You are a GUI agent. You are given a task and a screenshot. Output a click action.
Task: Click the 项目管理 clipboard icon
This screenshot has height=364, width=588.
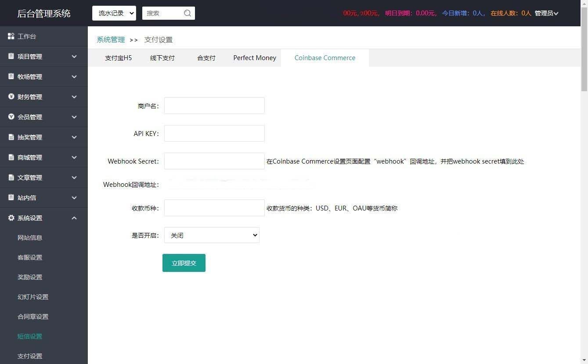pyautogui.click(x=11, y=57)
